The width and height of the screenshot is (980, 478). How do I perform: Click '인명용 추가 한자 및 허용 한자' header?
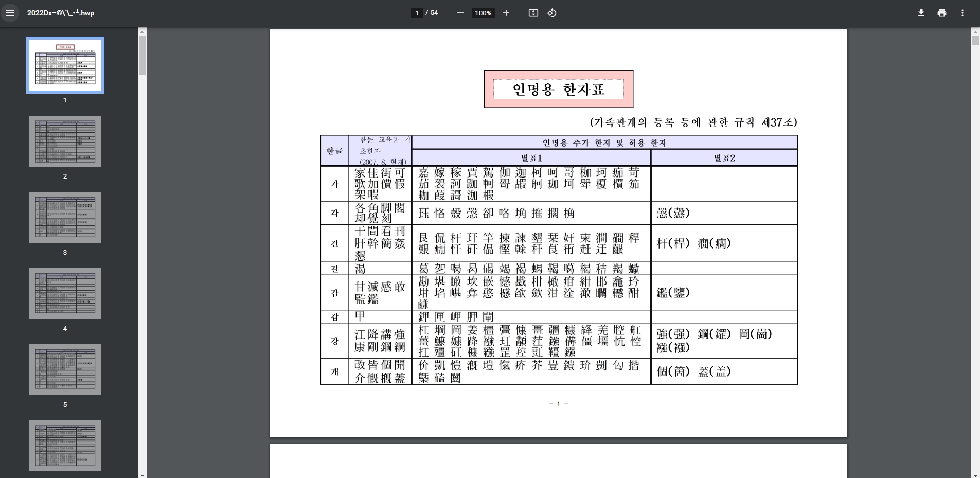pyautogui.click(x=604, y=143)
